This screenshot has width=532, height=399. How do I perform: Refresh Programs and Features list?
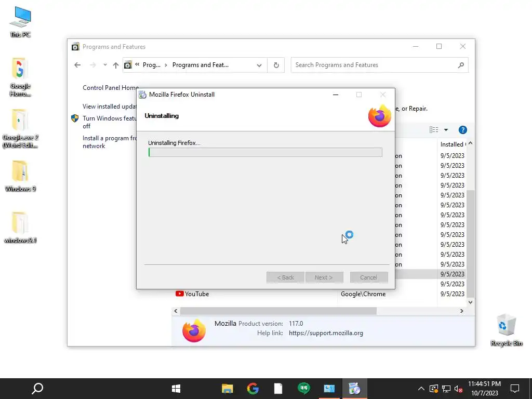(276, 65)
